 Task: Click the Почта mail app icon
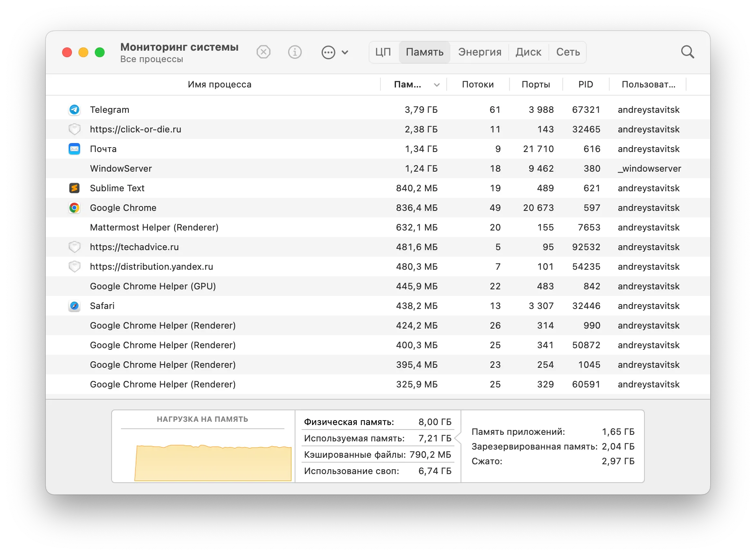click(74, 149)
